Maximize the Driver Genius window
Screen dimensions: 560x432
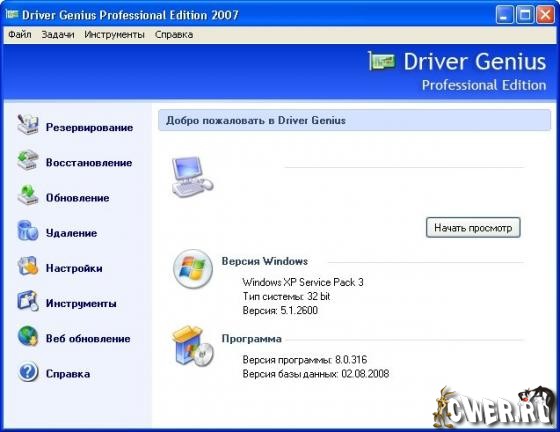click(525, 15)
